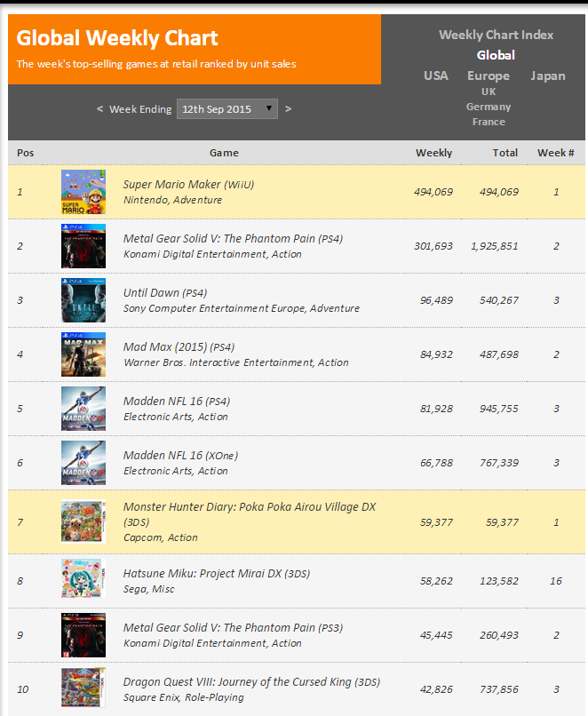This screenshot has height=716, width=588.
Task: Click the weekly sales value 96,489
Action: pyautogui.click(x=436, y=300)
